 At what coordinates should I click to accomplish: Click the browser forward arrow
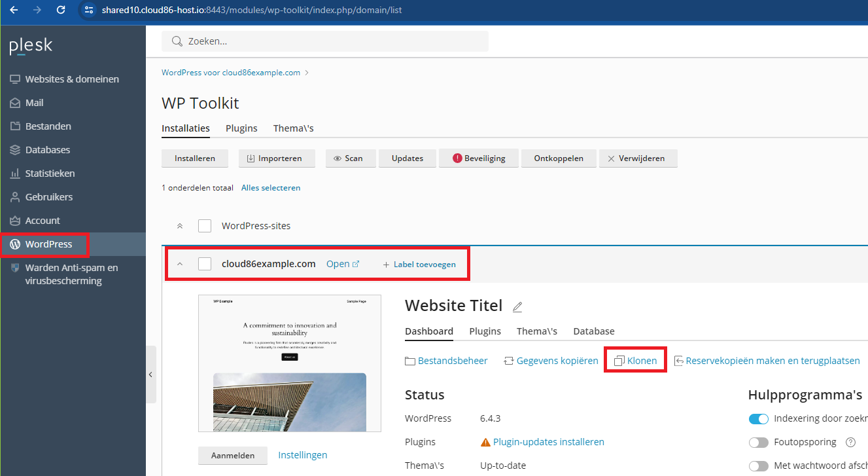[37, 10]
